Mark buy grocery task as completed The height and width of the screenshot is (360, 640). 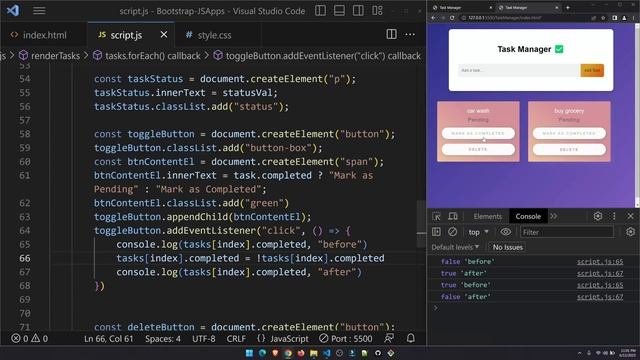pos(569,133)
